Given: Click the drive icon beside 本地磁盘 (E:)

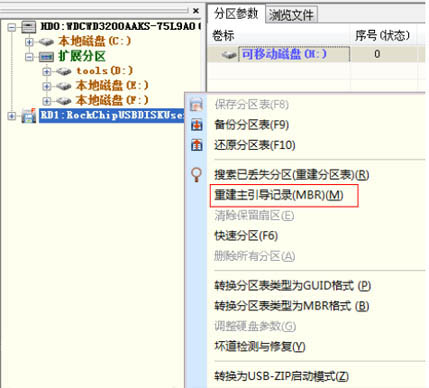Looking at the screenshot, I should (x=63, y=86).
